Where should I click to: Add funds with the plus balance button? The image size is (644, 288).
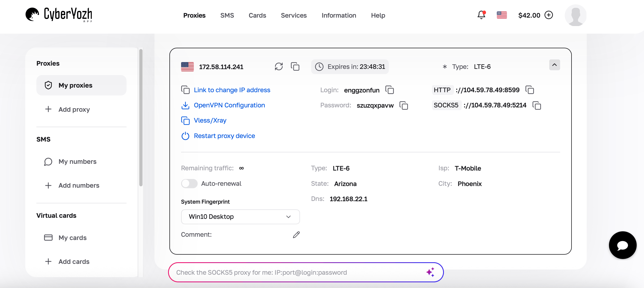[549, 15]
